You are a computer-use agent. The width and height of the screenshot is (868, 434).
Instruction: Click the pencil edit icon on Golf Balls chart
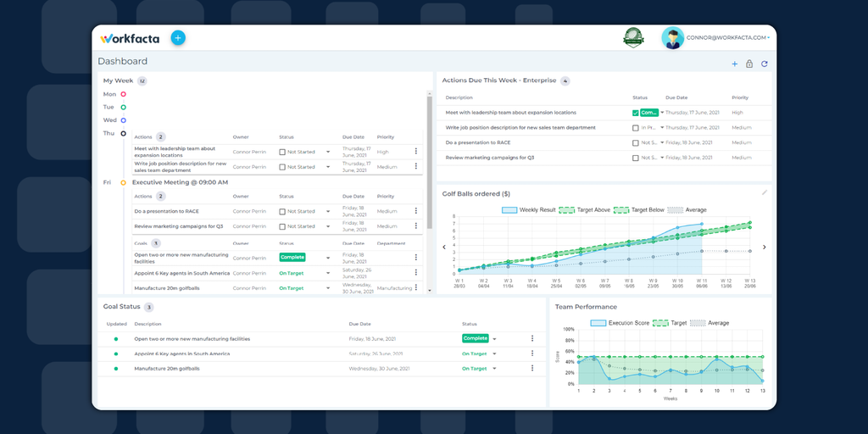765,192
